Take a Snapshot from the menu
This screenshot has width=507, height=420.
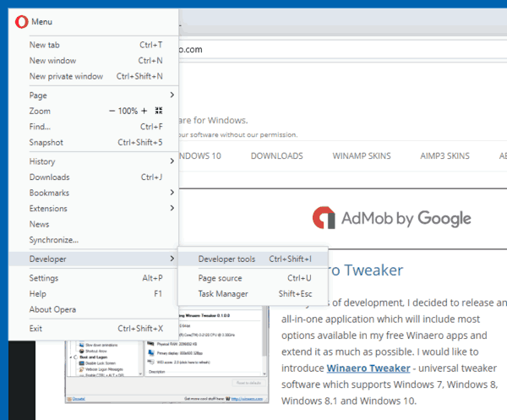[46, 142]
